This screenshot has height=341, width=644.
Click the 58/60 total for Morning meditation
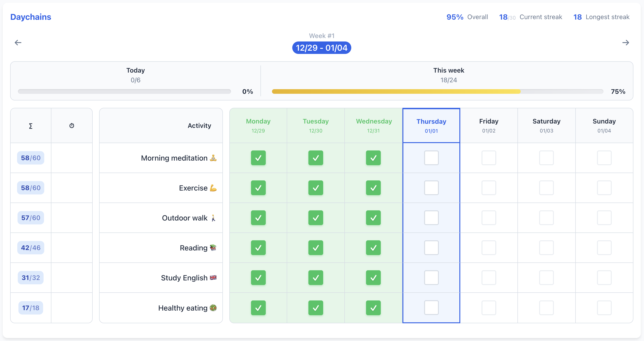pos(30,158)
